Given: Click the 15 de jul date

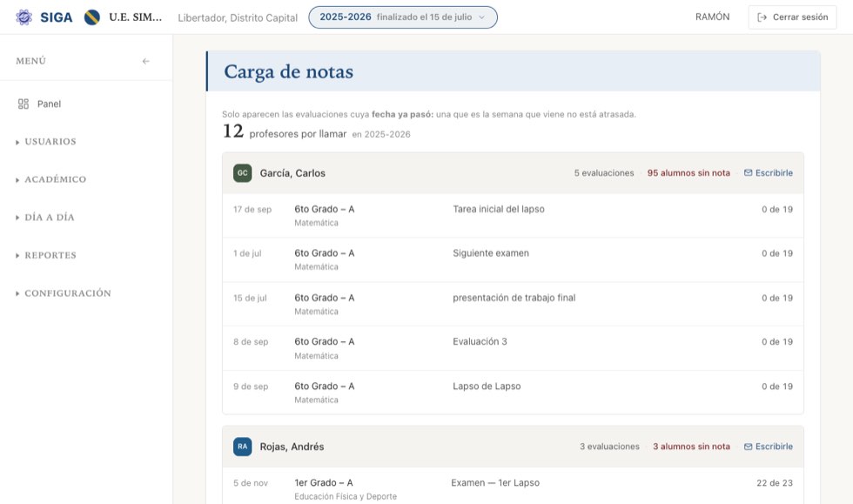Looking at the screenshot, I should point(251,299).
